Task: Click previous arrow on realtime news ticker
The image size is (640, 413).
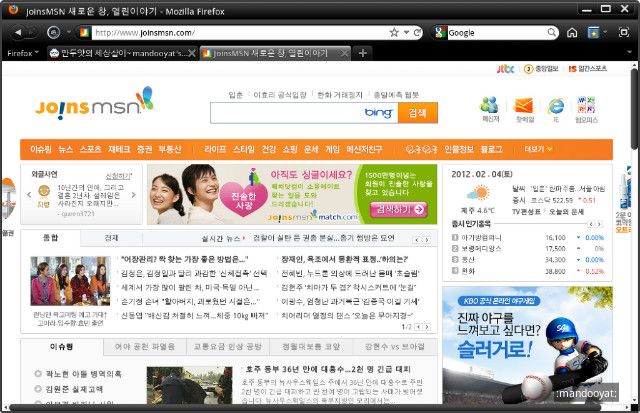Action: click(x=416, y=240)
